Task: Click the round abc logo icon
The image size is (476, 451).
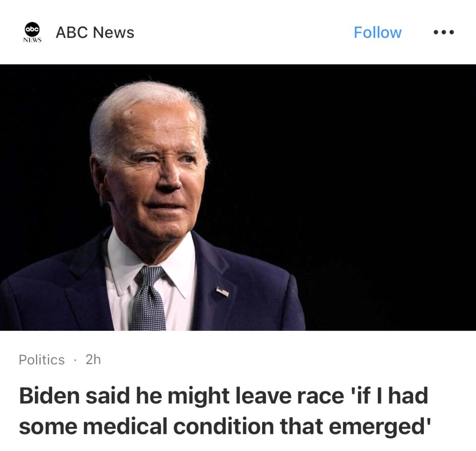Action: (x=32, y=29)
